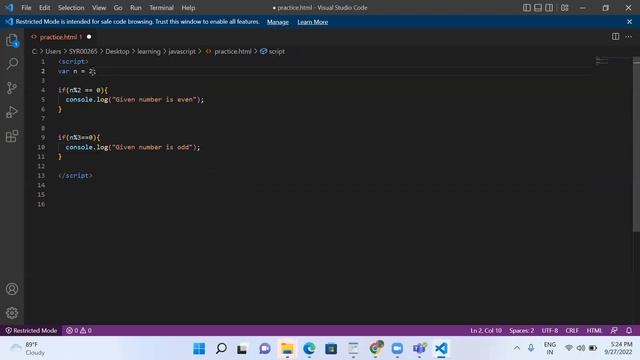Click script symbol in the breadcrumb
Screen dimensions: 640x360
click(x=276, y=51)
